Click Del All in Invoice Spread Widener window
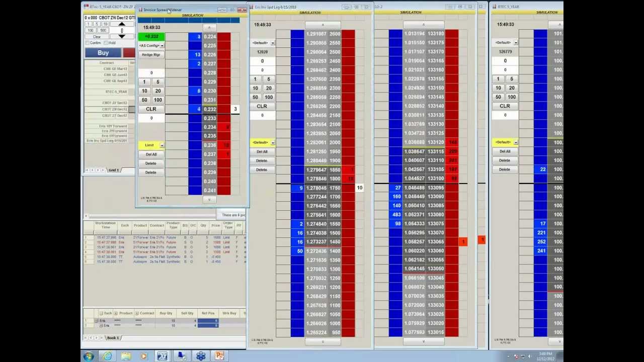The height and width of the screenshot is (362, 644). [151, 154]
